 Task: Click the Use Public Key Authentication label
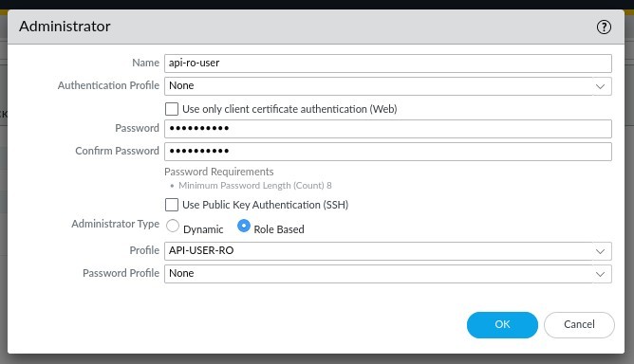tap(265, 205)
